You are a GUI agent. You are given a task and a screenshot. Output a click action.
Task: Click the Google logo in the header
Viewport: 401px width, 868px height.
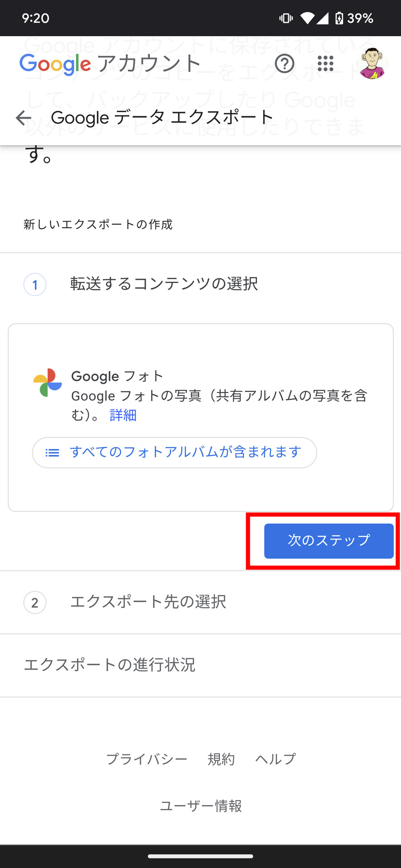coord(55,63)
